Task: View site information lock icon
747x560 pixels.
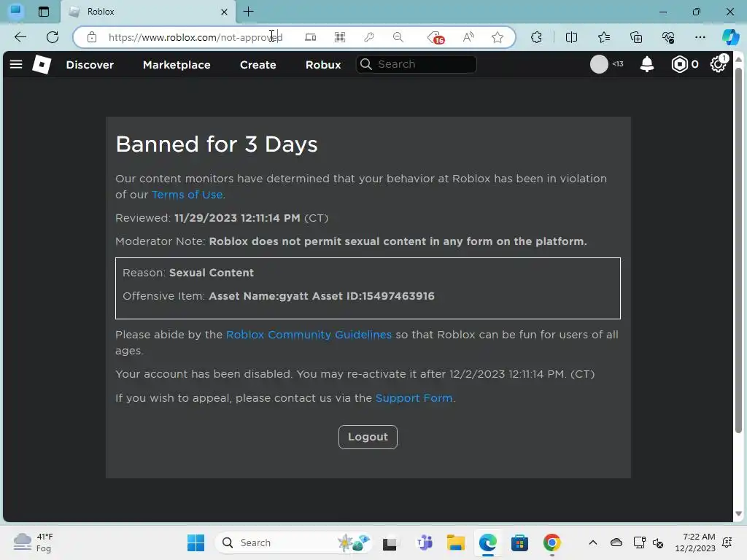Action: point(92,37)
